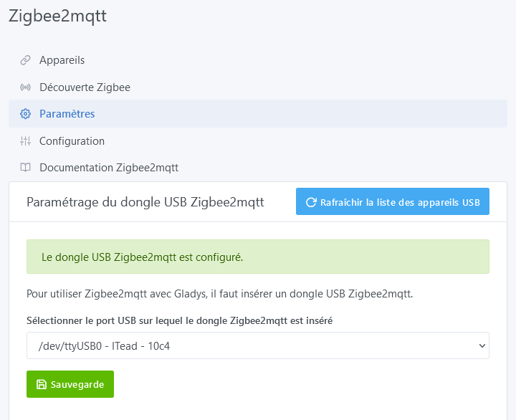Open Documentation Zigbee2mqtt link

pos(258,168)
